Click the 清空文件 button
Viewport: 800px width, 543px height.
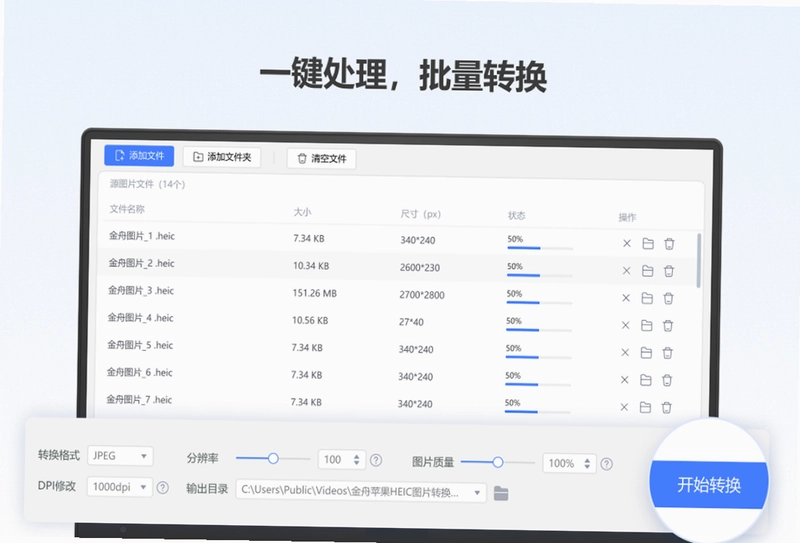click(x=321, y=159)
